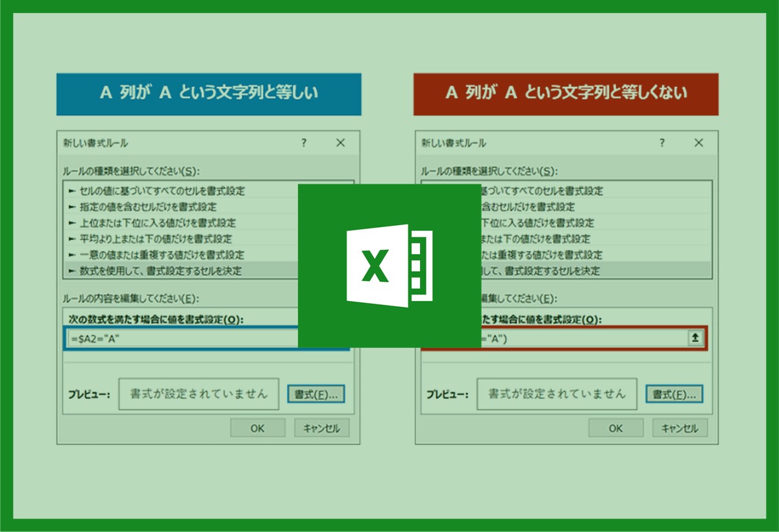Image resolution: width=779 pixels, height=532 pixels.
Task: Close the right 新しい書式ルール dialog
Action: tap(699, 143)
